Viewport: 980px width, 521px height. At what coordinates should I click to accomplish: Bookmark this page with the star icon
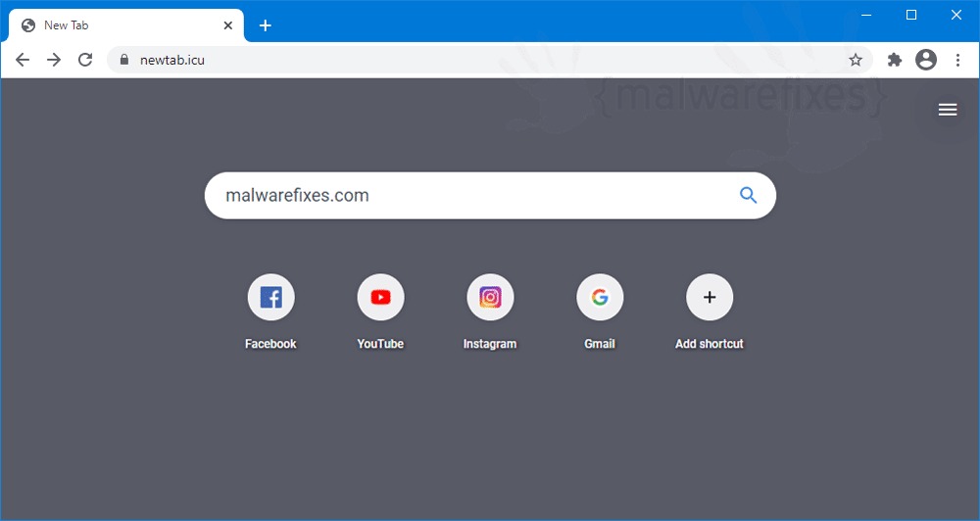pos(856,60)
